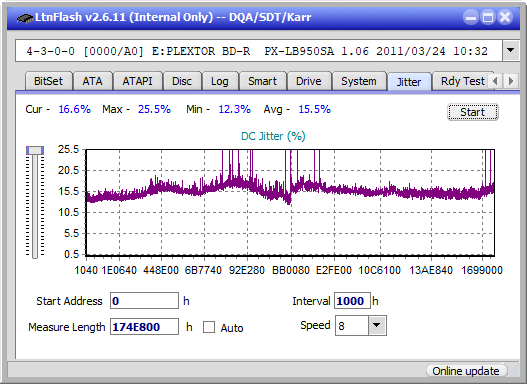Image resolution: width=527 pixels, height=384 pixels.
Task: Click the x-axis label BB0080
Action: click(291, 270)
